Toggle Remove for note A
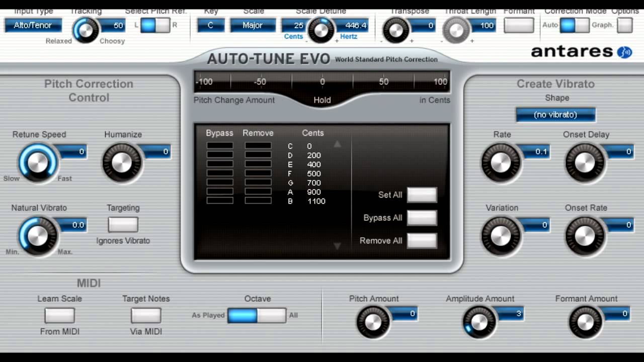644x362 pixels. (258, 191)
